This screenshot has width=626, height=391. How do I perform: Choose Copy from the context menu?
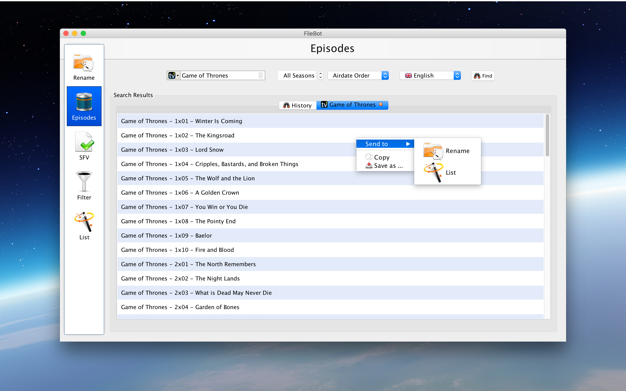[381, 157]
